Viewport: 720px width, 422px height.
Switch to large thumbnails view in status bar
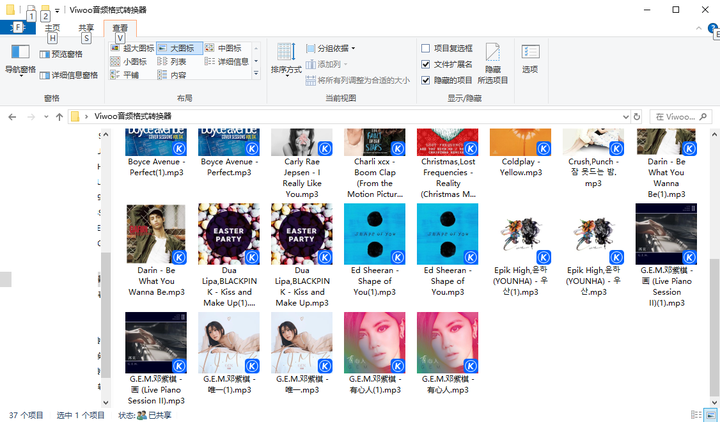pos(710,415)
